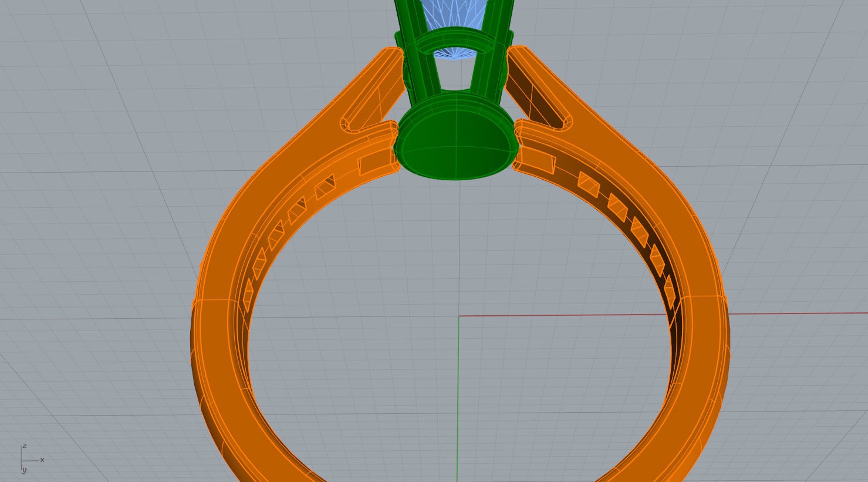Select the green gallery rail ring under gemstone
868x482 pixels.
pyautogui.click(x=456, y=42)
